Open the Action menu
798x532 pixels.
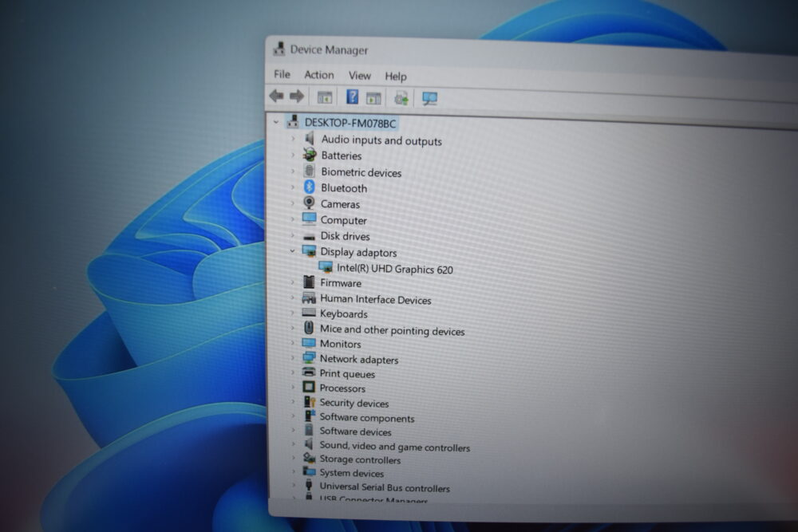319,75
